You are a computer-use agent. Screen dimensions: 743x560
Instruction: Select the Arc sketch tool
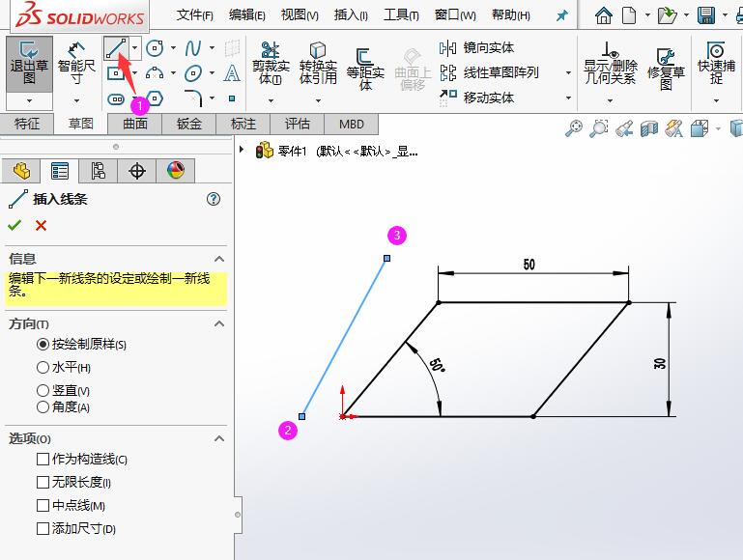[155, 73]
